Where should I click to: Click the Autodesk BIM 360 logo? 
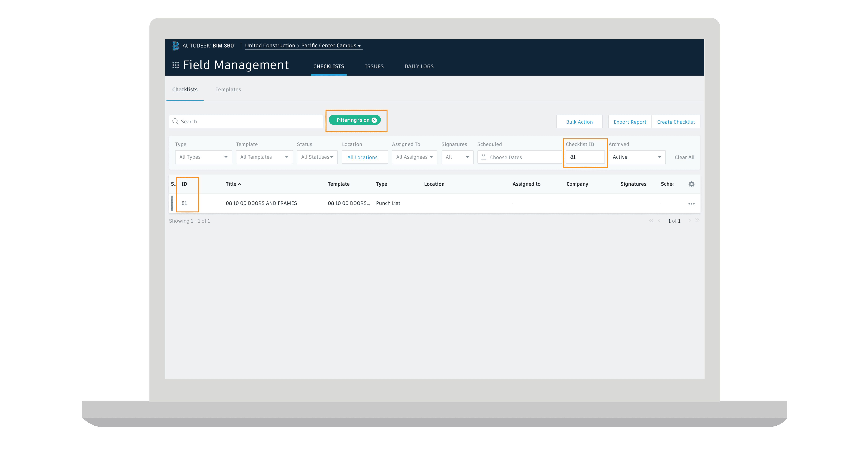[176, 45]
